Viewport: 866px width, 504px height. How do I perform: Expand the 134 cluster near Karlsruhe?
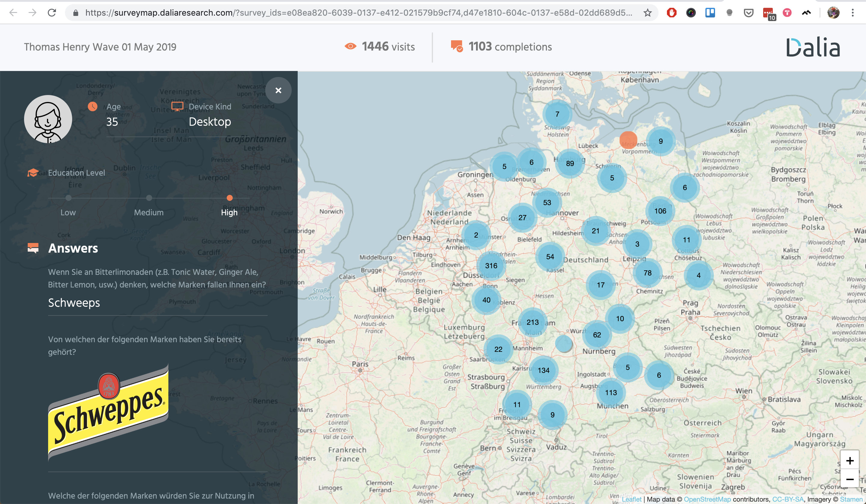(544, 370)
